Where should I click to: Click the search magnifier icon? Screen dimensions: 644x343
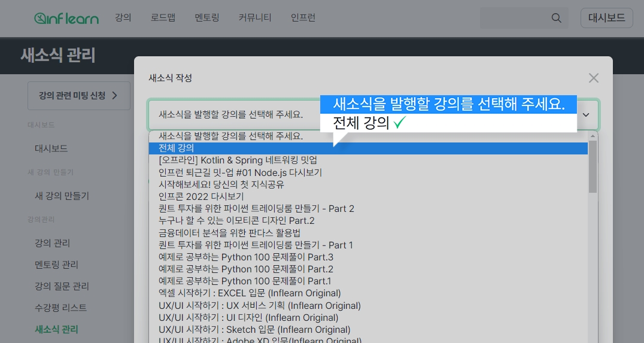pos(556,18)
